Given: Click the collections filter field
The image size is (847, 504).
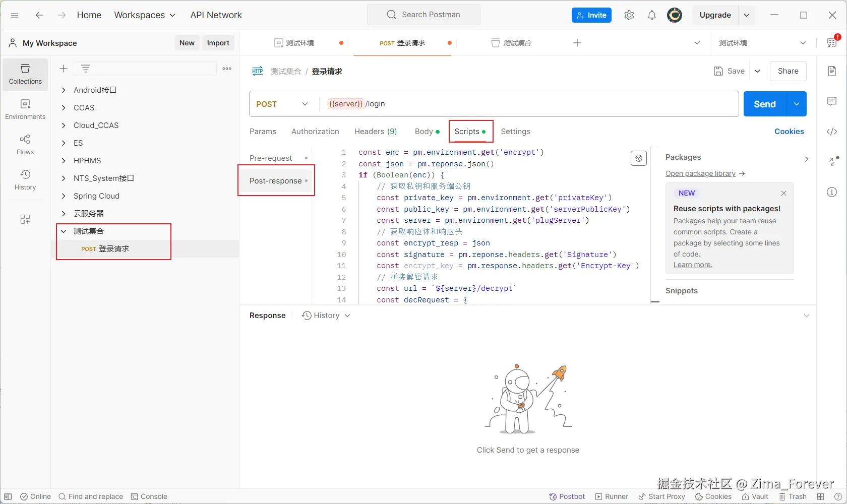Looking at the screenshot, I should (145, 69).
